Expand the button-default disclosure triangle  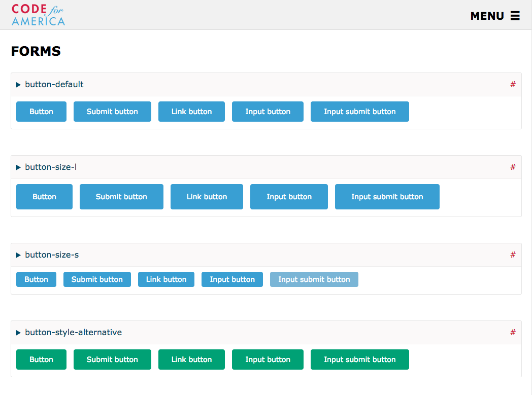coord(18,85)
